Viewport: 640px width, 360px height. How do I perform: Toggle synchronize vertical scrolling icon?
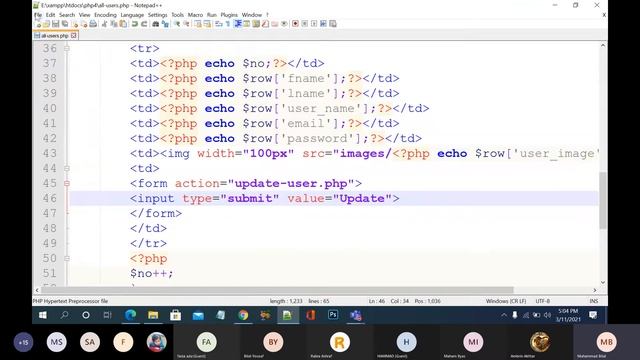pyautogui.click(x=198, y=24)
